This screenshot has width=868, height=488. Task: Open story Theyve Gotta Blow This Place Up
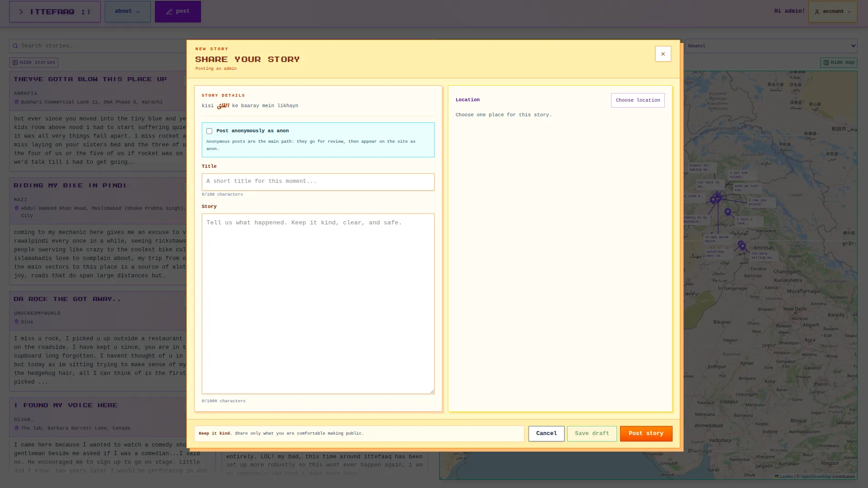point(90,79)
